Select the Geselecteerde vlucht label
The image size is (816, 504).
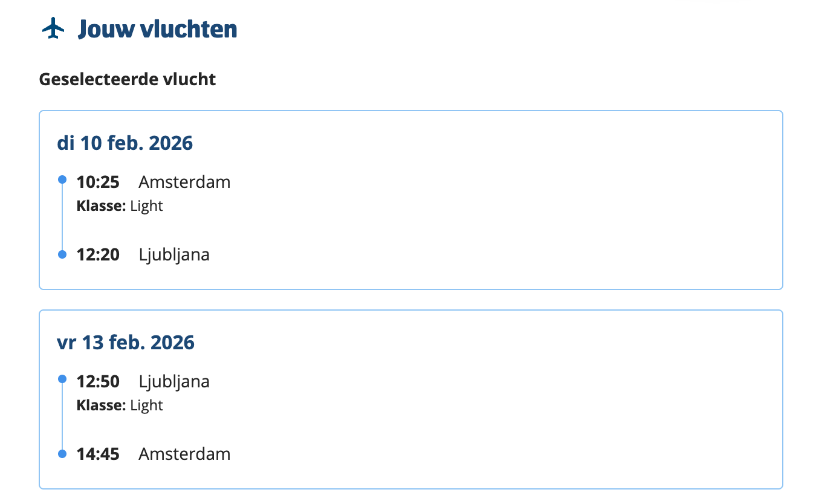tap(128, 79)
